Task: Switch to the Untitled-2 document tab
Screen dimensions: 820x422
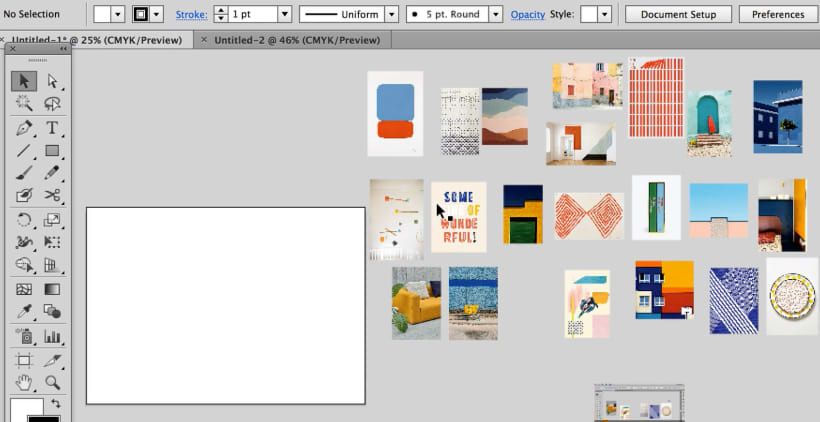Action: tap(297, 40)
